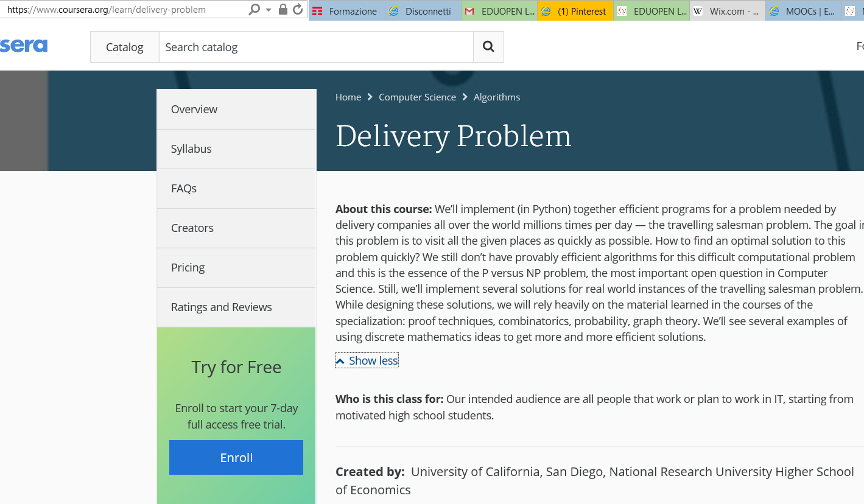Follow the Computer Science breadcrumb link
Image resolution: width=864 pixels, height=504 pixels.
click(417, 97)
